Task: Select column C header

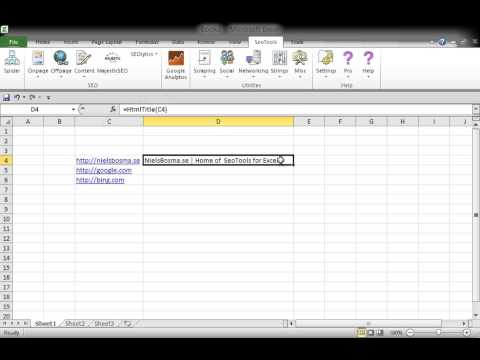Action: coord(109,122)
